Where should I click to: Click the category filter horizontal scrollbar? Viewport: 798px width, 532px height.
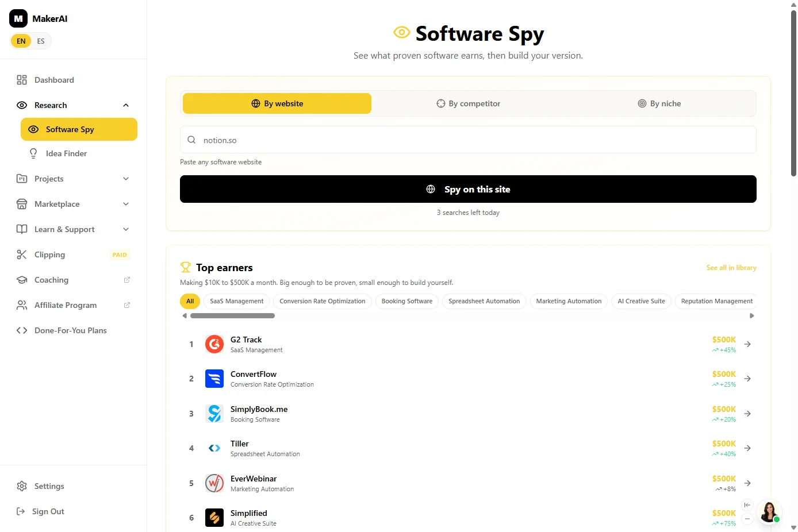tap(232, 315)
